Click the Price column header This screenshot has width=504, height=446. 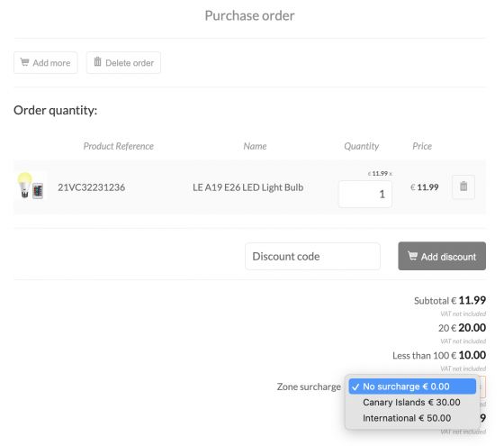click(422, 146)
